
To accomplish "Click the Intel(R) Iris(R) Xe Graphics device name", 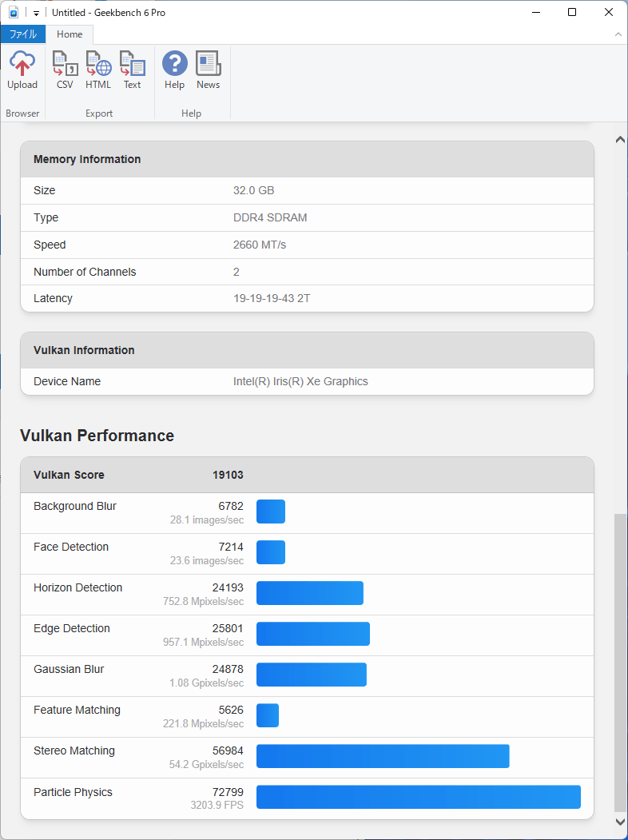I will pos(300,381).
